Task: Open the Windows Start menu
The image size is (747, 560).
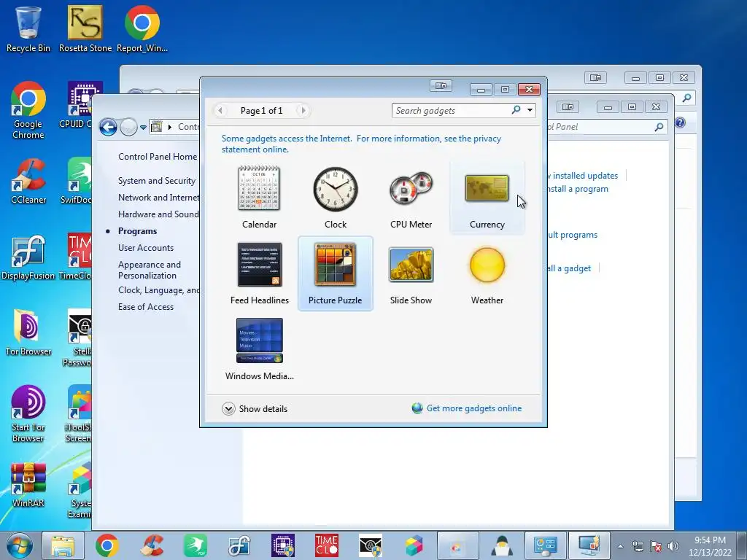Action: (x=20, y=545)
